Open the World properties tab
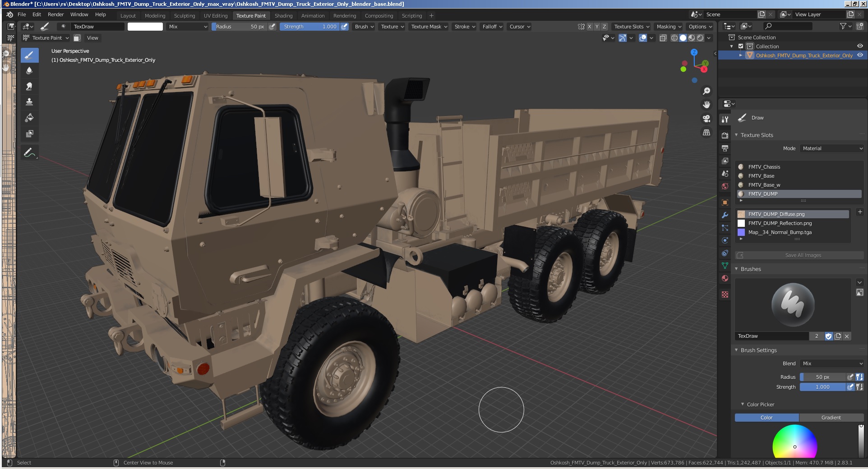Image resolution: width=868 pixels, height=469 pixels. pyautogui.click(x=725, y=186)
